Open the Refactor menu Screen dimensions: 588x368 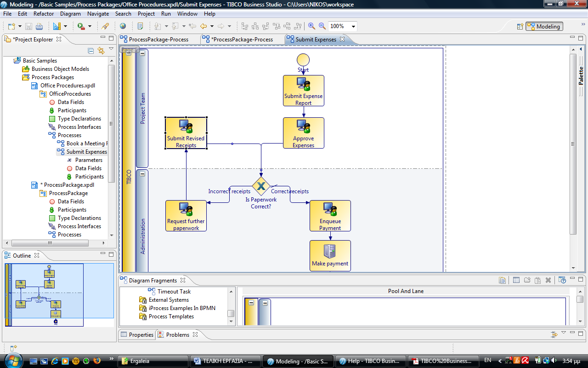44,14
